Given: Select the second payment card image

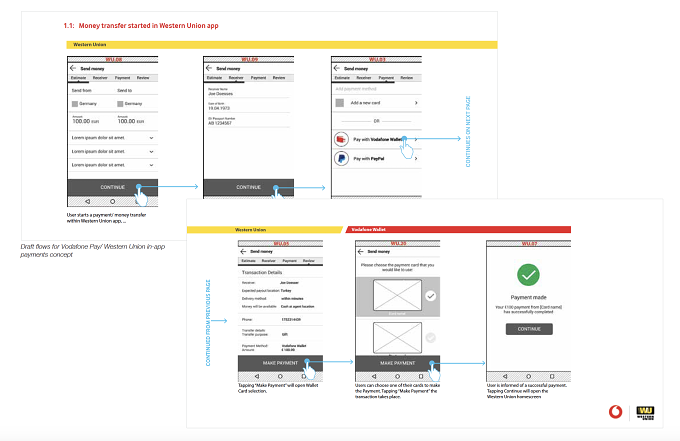Looking at the screenshot, I should [397, 338].
